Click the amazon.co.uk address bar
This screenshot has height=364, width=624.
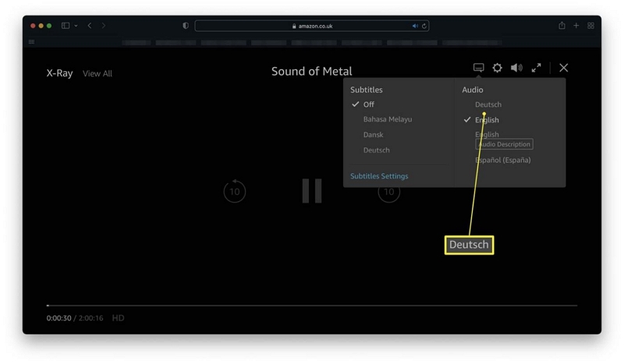pos(311,26)
